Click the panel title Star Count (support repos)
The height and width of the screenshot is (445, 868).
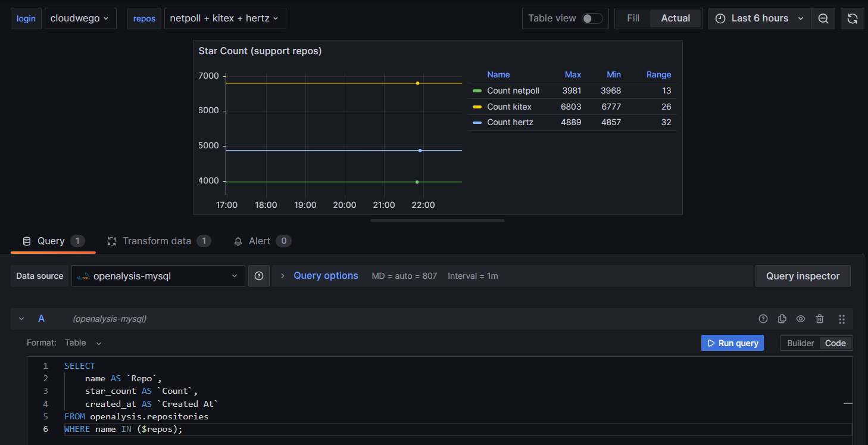coord(260,51)
